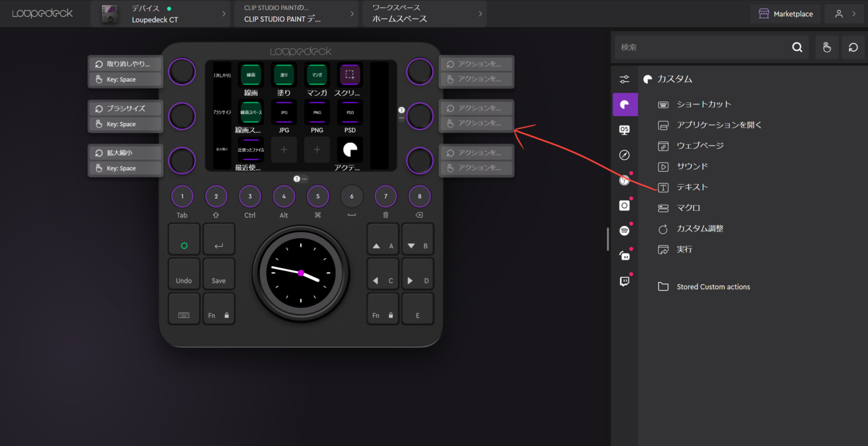Expand the Loupedeck CT device selector
868x446 pixels.
160,14
